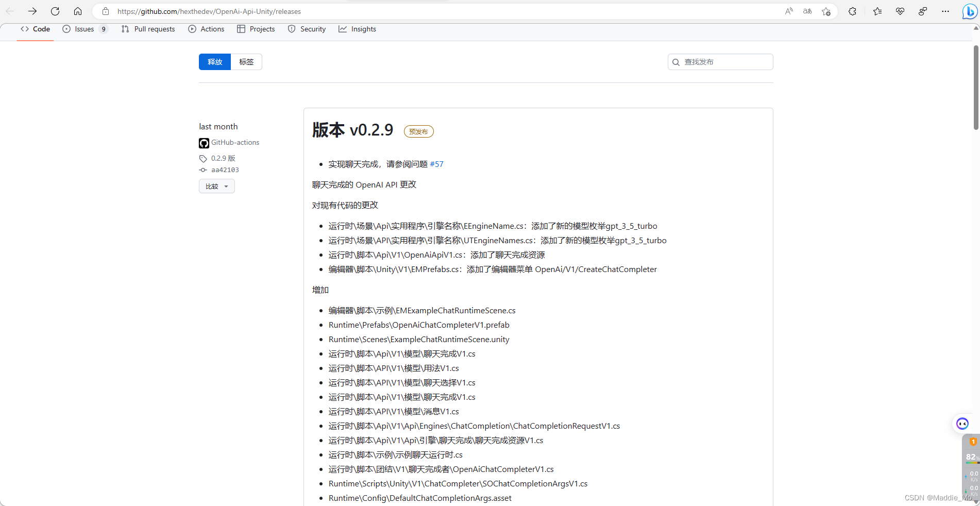Click the 团结\V1\聊天完成者\OpenAiChatCompleterV1.cs list item
The width and height of the screenshot is (980, 506).
(441, 469)
